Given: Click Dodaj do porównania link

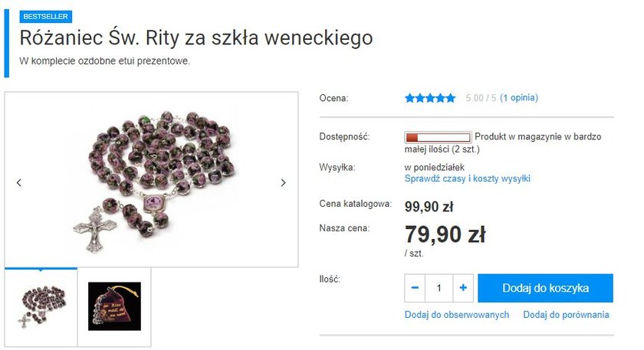Looking at the screenshot, I should tap(566, 315).
